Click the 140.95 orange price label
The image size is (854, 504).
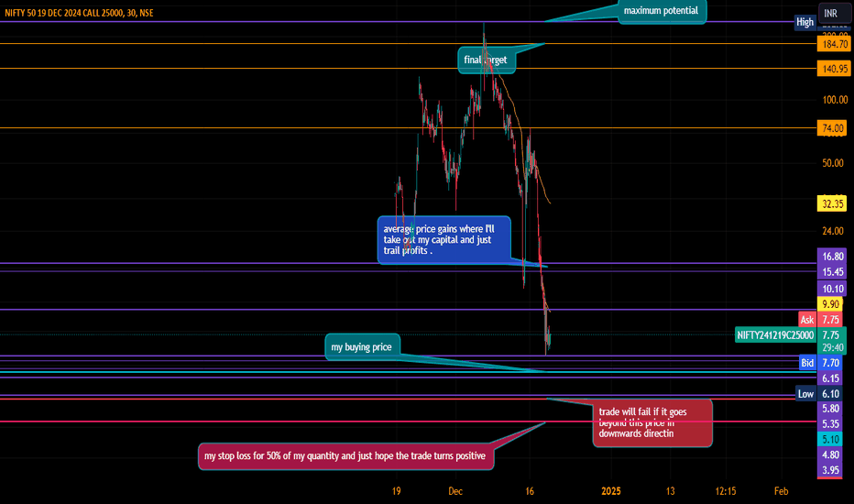pyautogui.click(x=834, y=69)
